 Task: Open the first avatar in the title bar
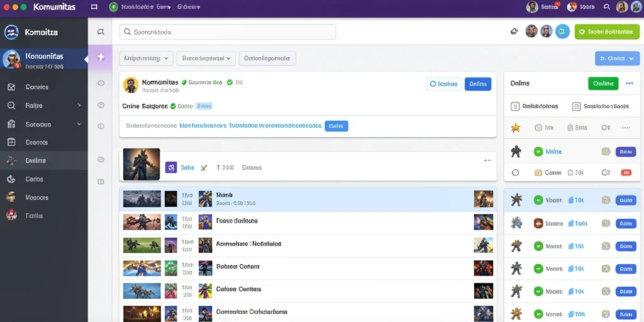click(533, 6)
